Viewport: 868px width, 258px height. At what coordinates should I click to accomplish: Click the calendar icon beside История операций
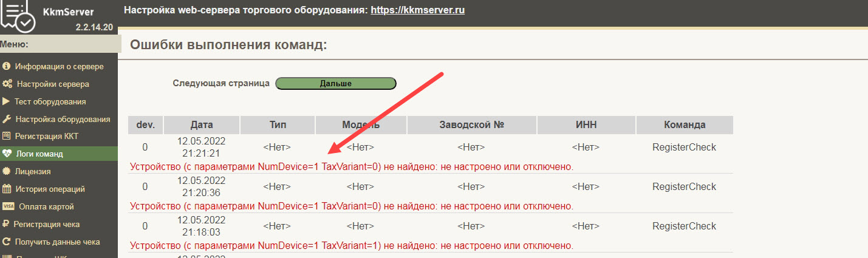coord(7,189)
